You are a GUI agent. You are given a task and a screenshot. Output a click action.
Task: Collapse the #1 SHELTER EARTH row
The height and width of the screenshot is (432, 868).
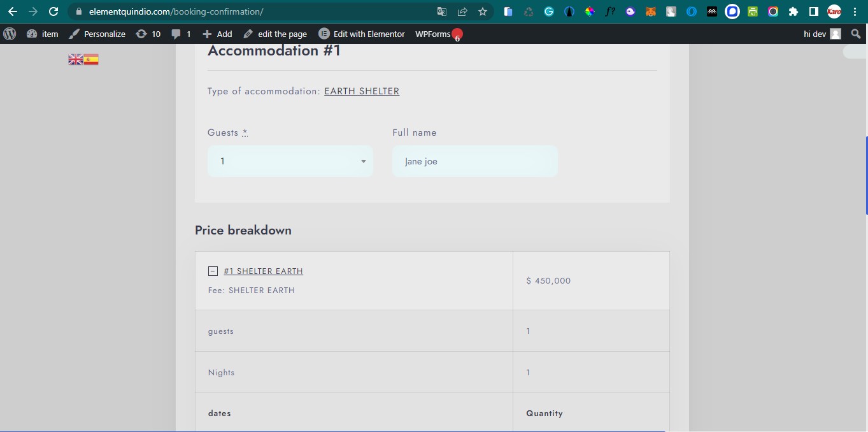[213, 271]
